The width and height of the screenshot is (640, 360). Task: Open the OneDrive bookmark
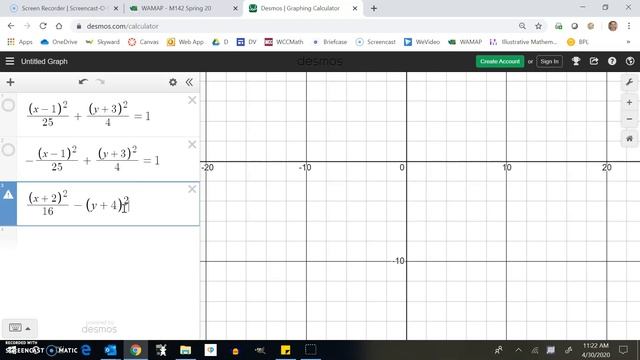coord(59,42)
